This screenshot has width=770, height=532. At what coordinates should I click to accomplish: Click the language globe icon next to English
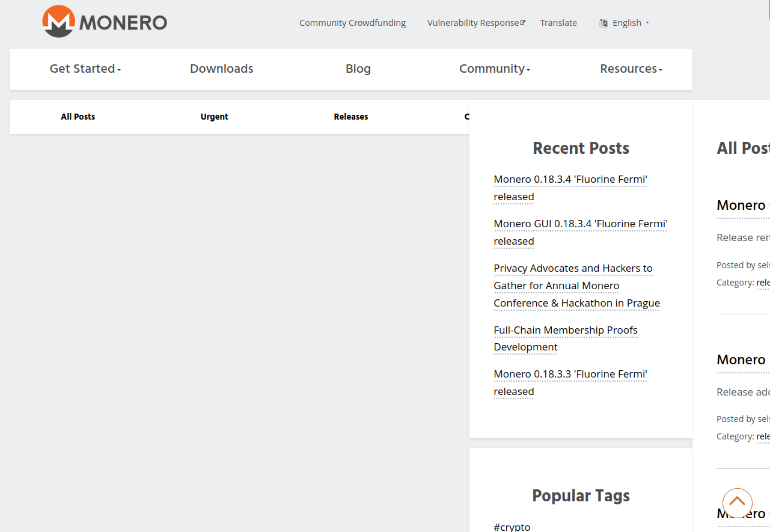pos(603,23)
